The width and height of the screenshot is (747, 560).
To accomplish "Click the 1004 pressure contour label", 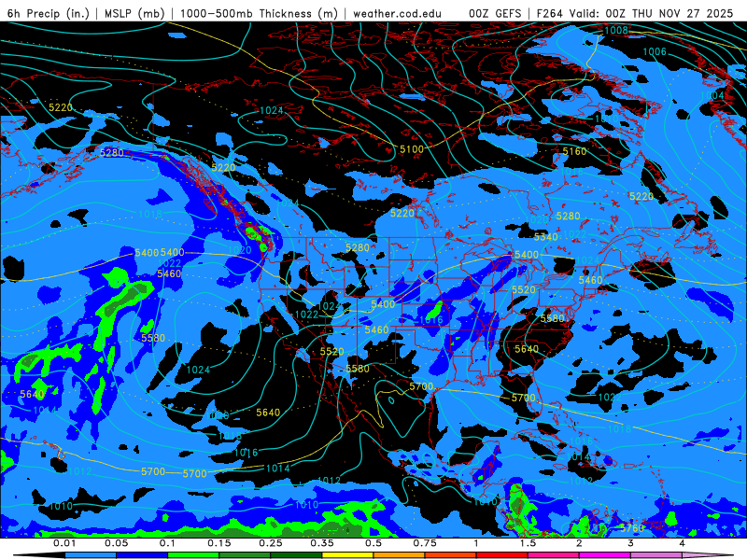I will [712, 95].
